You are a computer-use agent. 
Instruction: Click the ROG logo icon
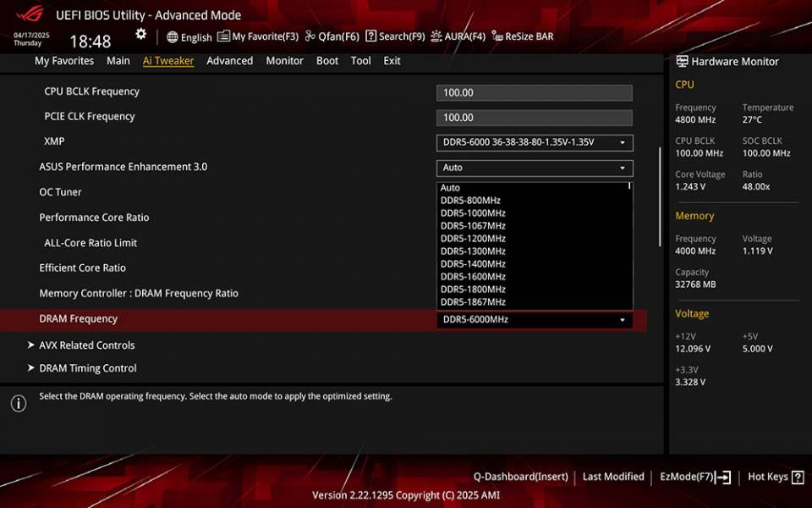point(30,14)
